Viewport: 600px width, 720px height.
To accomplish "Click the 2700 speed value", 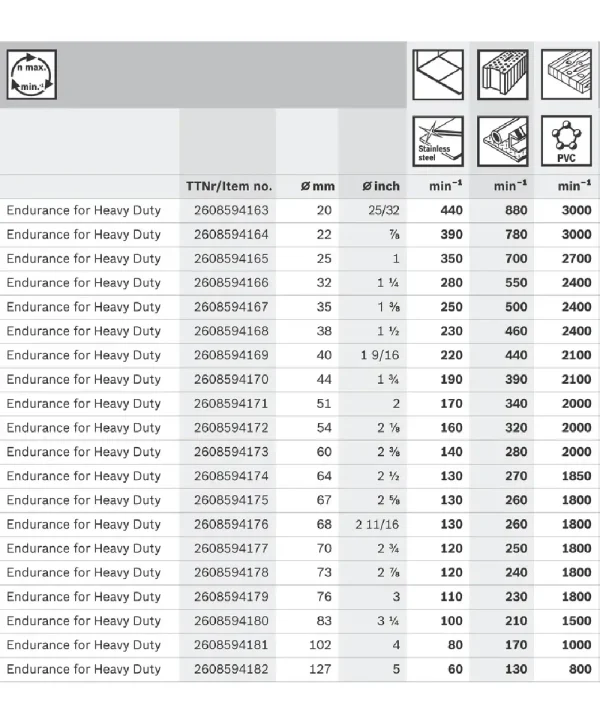I will pos(577,259).
